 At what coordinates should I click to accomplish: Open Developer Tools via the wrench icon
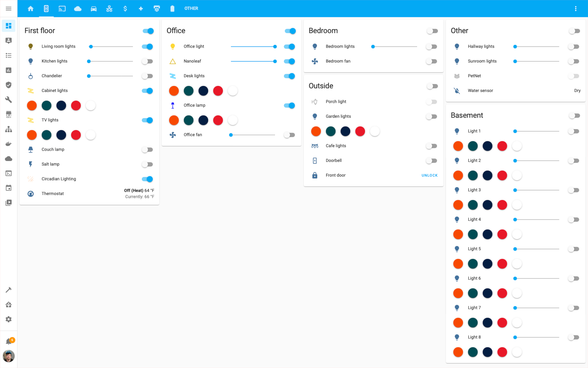pyautogui.click(x=9, y=100)
